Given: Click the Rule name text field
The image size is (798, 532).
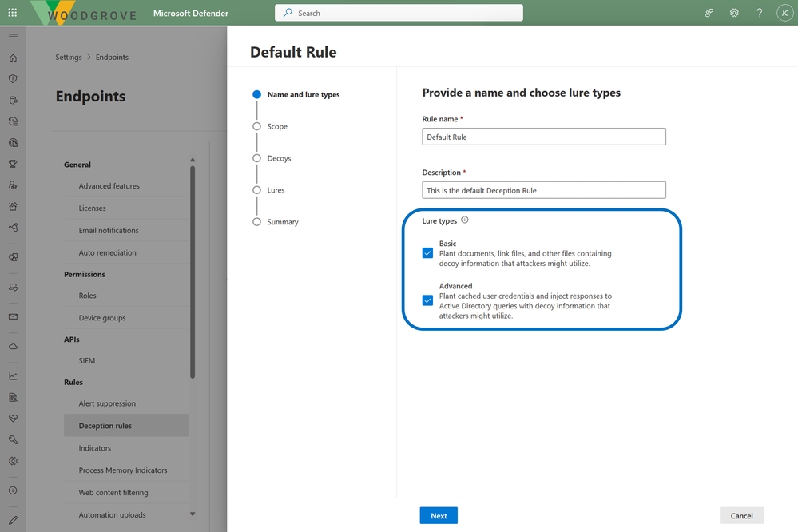Looking at the screenshot, I should pos(543,137).
